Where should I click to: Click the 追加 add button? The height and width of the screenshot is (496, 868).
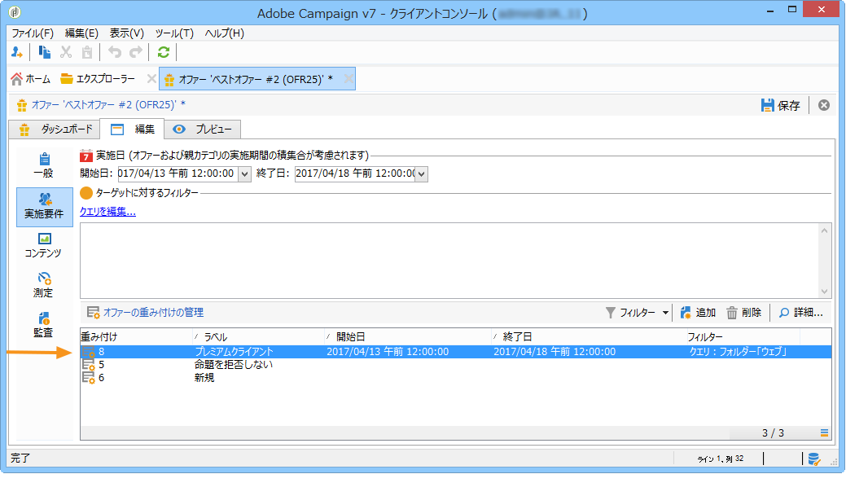698,313
